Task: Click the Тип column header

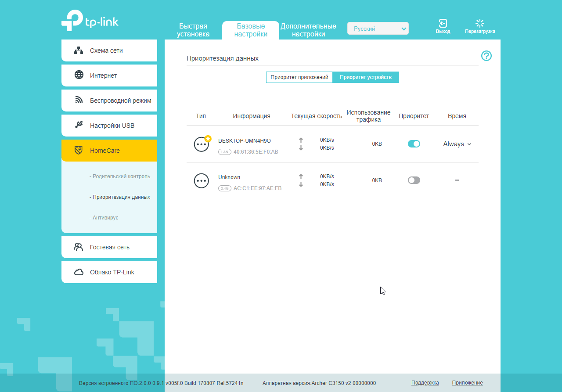Action: pos(201,116)
